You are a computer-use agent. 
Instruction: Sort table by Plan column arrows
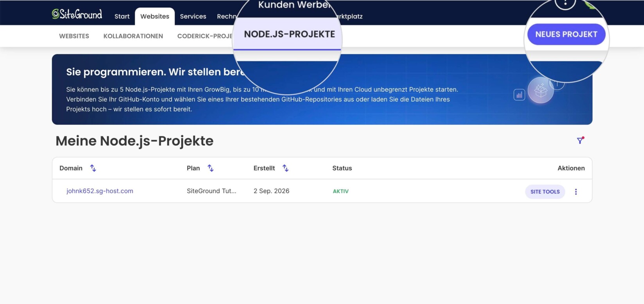210,168
